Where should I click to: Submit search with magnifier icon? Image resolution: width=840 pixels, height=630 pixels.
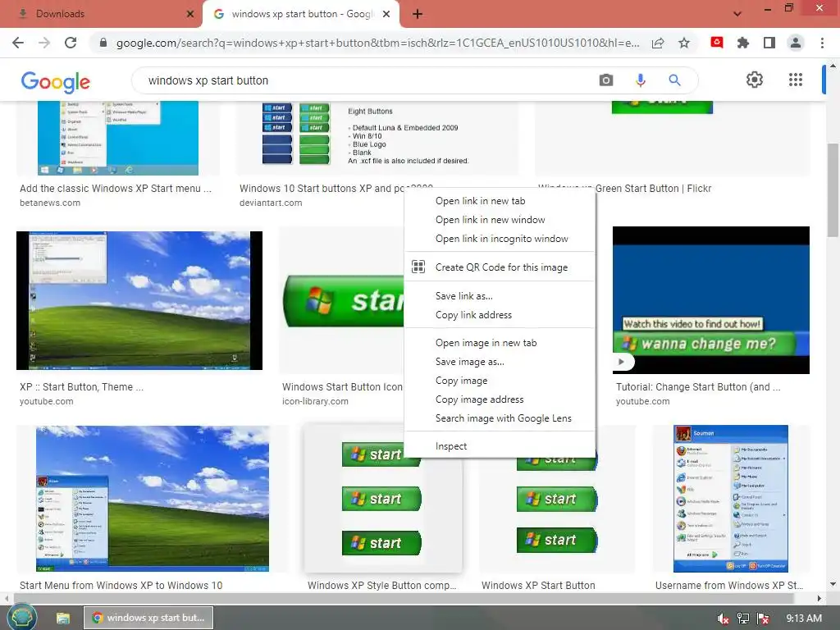coord(674,80)
